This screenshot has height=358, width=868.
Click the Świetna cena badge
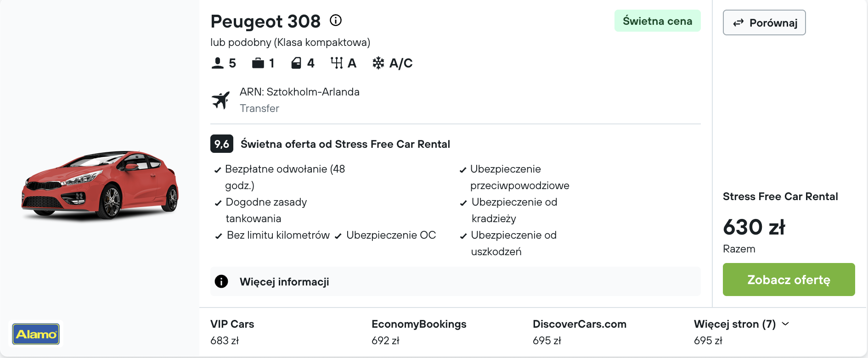(x=657, y=21)
